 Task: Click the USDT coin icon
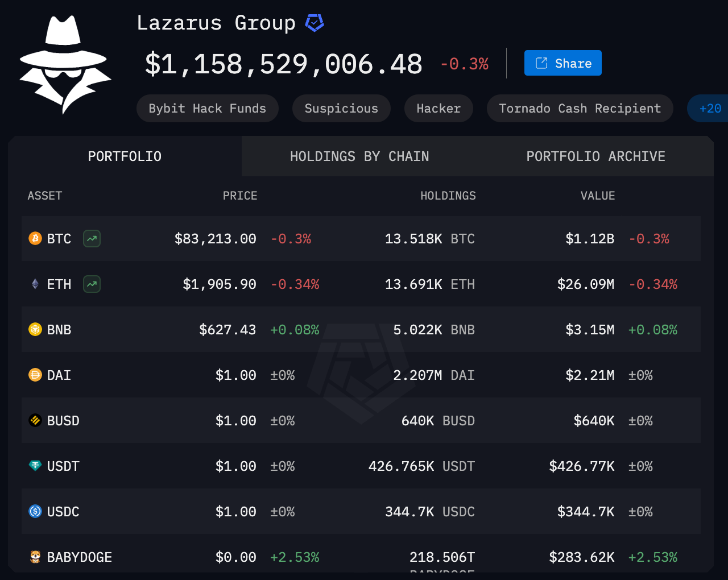pos(35,466)
